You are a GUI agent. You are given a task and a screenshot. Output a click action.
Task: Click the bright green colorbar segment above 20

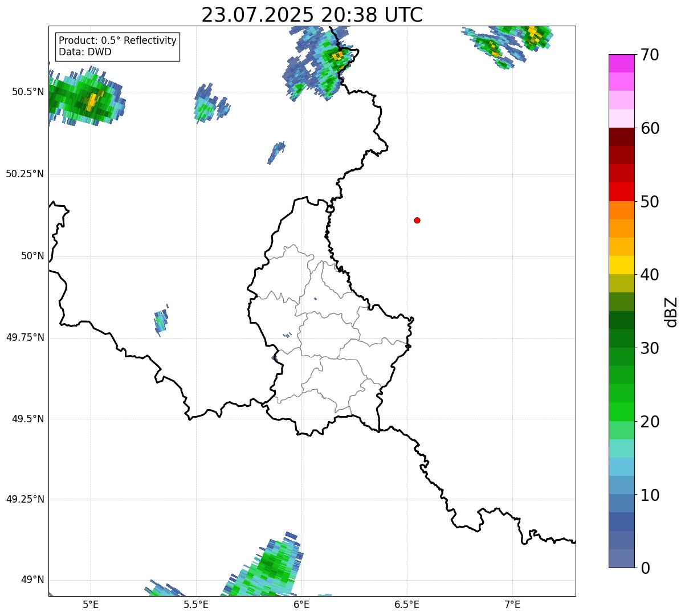(x=621, y=411)
